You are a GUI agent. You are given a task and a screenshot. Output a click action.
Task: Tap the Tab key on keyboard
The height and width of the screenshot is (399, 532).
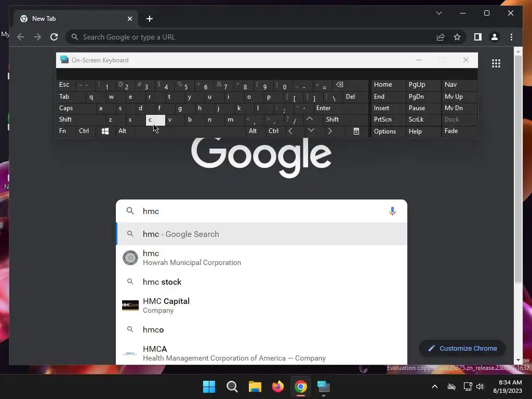[71, 97]
